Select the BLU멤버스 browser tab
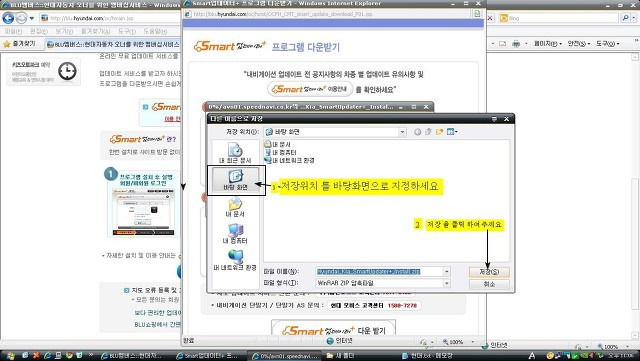640x361 pixels. click(113, 44)
